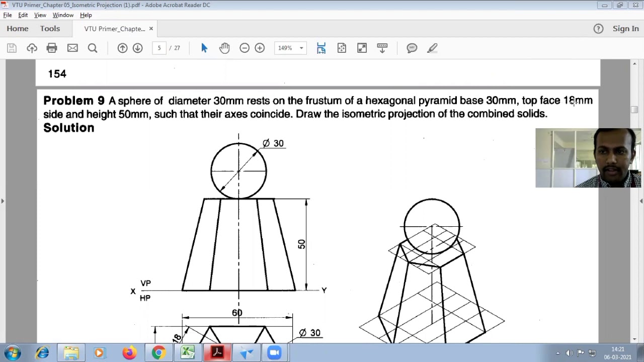Click the upload to cloud icon
This screenshot has height=362, width=644.
[x=32, y=48]
